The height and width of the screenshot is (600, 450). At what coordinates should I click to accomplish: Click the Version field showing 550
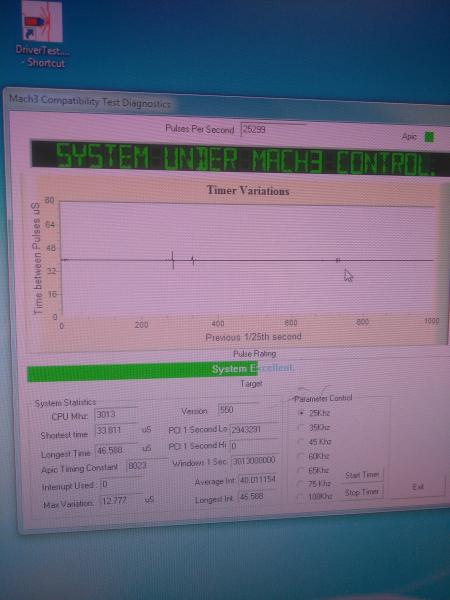(237, 410)
